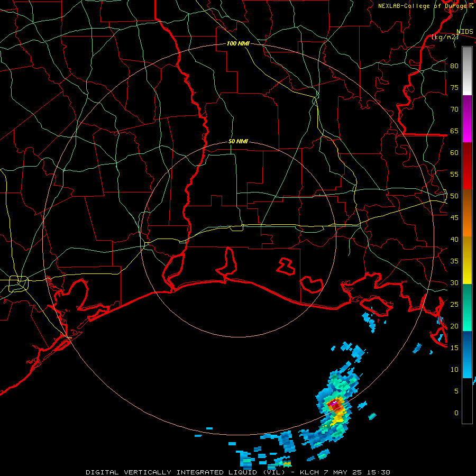Click the Digital Vertically Integrated Liquid caption
The width and height of the screenshot is (476, 476).
pyautogui.click(x=237, y=472)
